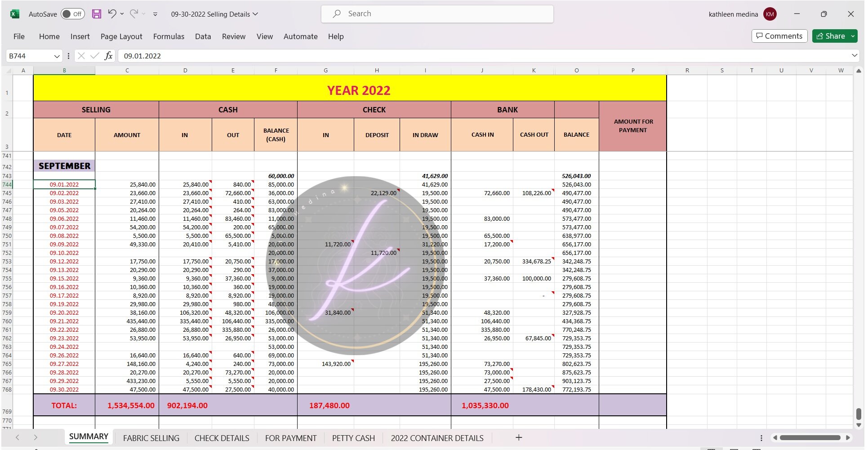Select the SUMMARY sheet tab
The image size is (868, 450).
[x=89, y=437]
